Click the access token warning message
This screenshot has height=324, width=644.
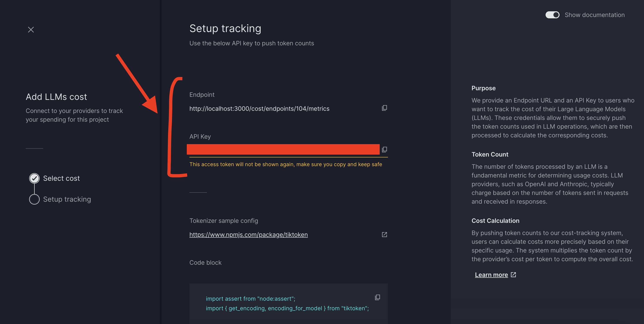(286, 164)
